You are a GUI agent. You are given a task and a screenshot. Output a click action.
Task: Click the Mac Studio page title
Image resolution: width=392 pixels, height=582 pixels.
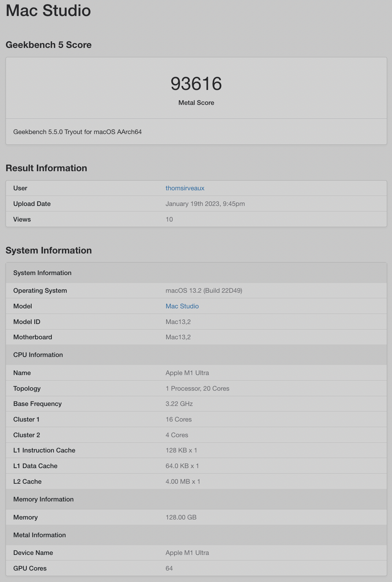pos(48,10)
